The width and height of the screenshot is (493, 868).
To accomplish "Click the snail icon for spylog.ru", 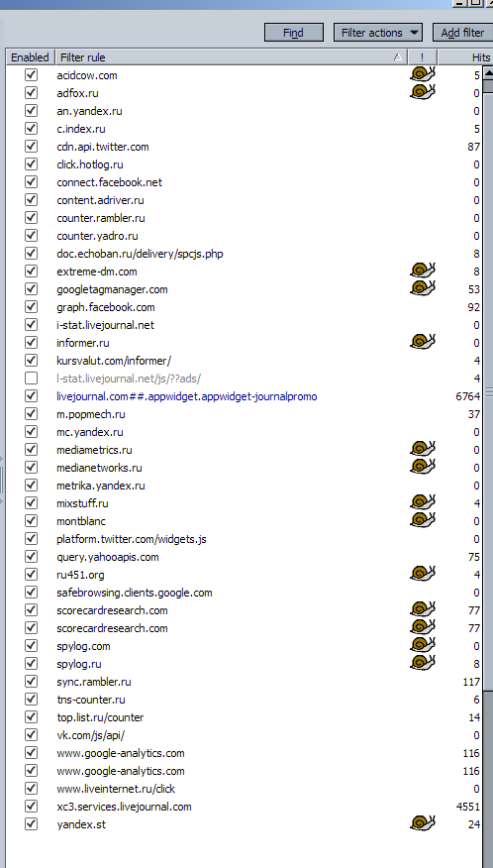I will [423, 663].
